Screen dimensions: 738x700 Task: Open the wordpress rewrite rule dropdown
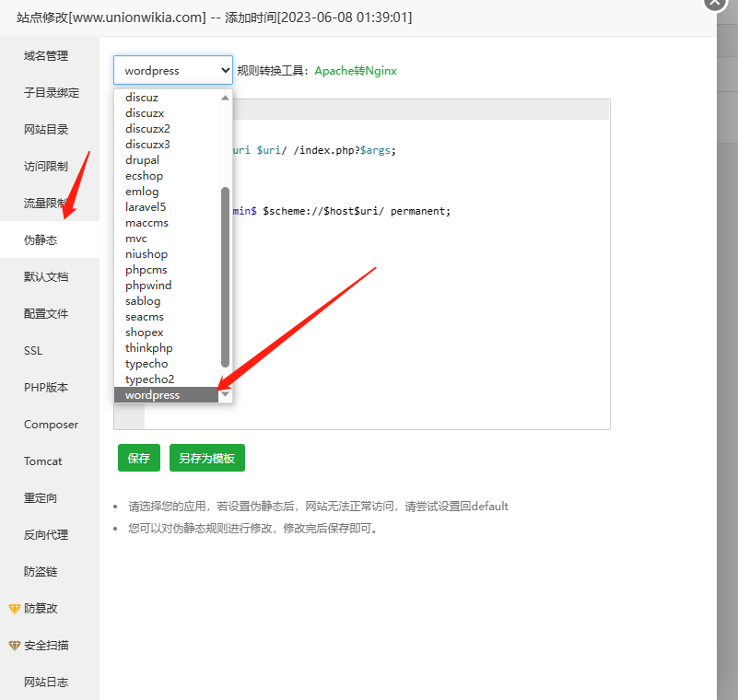coord(173,71)
